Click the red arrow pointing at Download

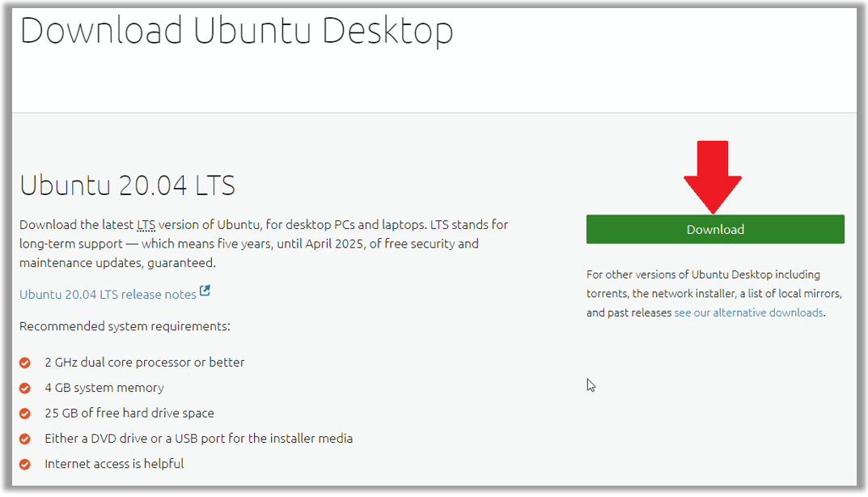tap(713, 176)
